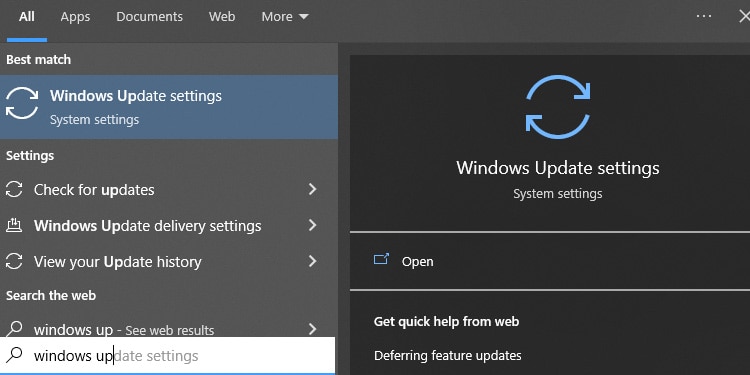The width and height of the screenshot is (750, 375).
Task: Switch to the All tab
Action: pyautogui.click(x=27, y=17)
